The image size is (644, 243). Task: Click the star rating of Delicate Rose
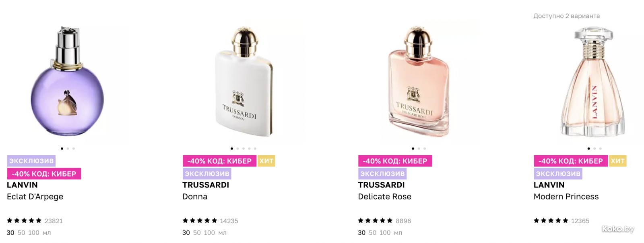[x=376, y=220]
